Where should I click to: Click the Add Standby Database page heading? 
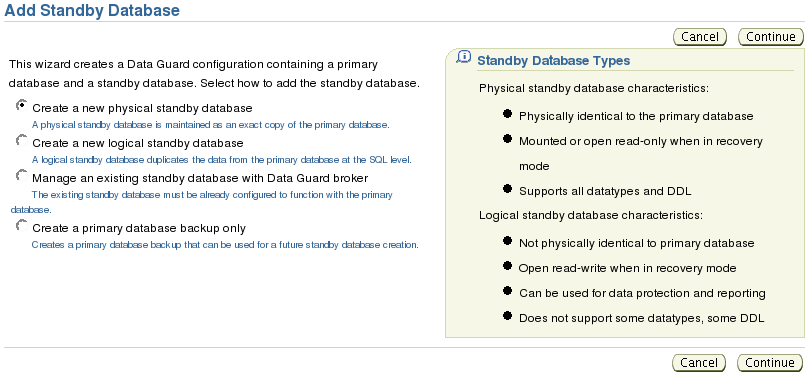pos(92,10)
